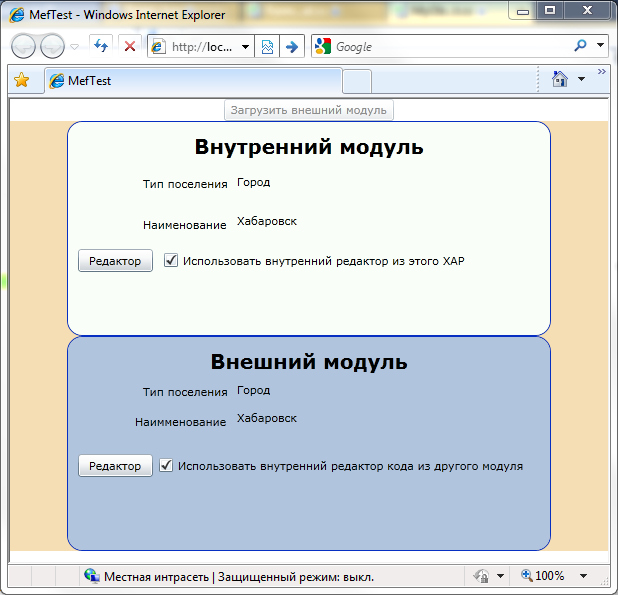Minimize the Internet Explorer window

[x=523, y=11]
